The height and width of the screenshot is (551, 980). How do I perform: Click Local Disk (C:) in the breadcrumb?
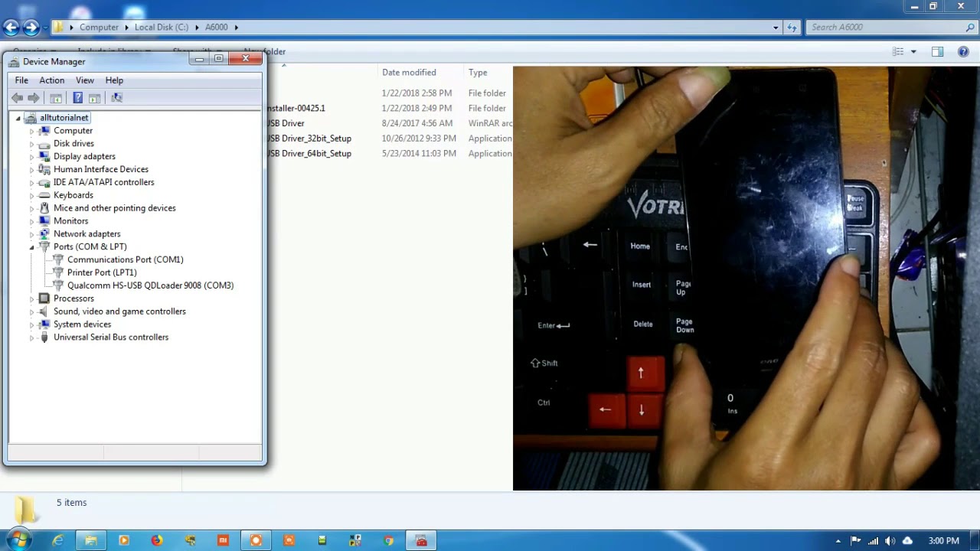click(162, 28)
